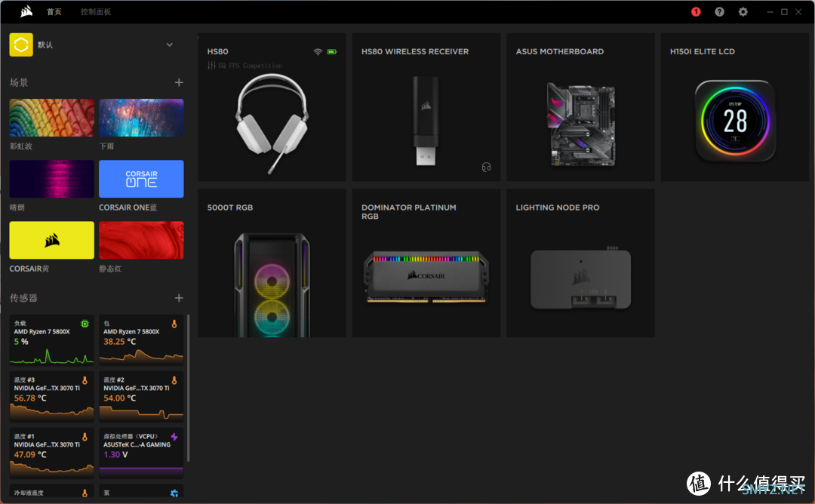Screen dimensions: 815x504
Task: Click the wireless signal icon on the HS80 tile
Action: tap(318, 51)
